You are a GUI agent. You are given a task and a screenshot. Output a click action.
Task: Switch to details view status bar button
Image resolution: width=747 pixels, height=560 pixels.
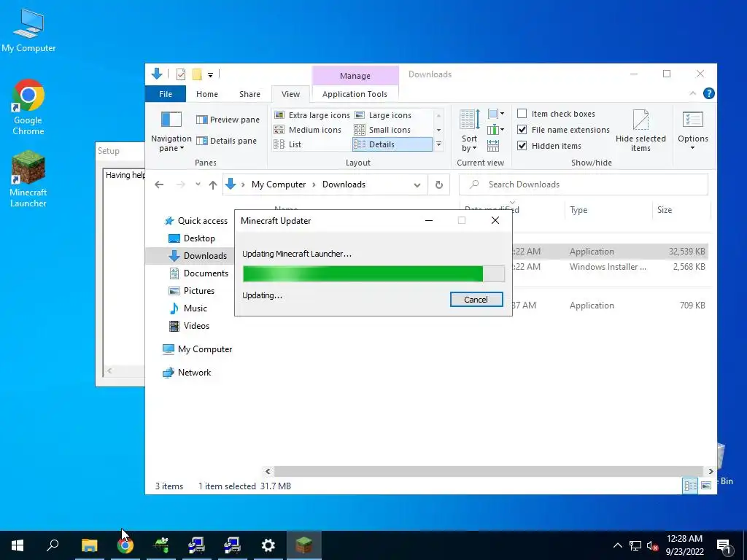tap(690, 486)
